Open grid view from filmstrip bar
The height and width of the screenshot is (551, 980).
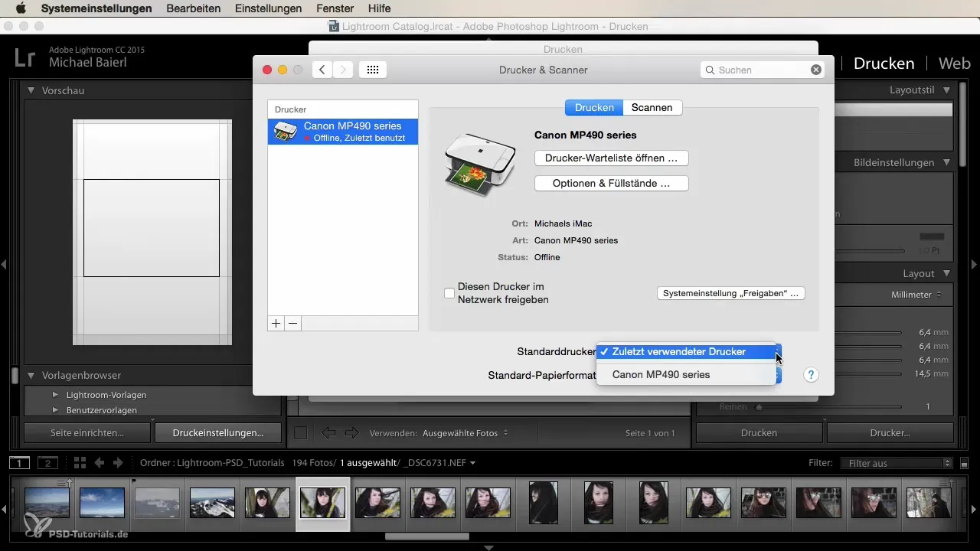[x=80, y=463]
